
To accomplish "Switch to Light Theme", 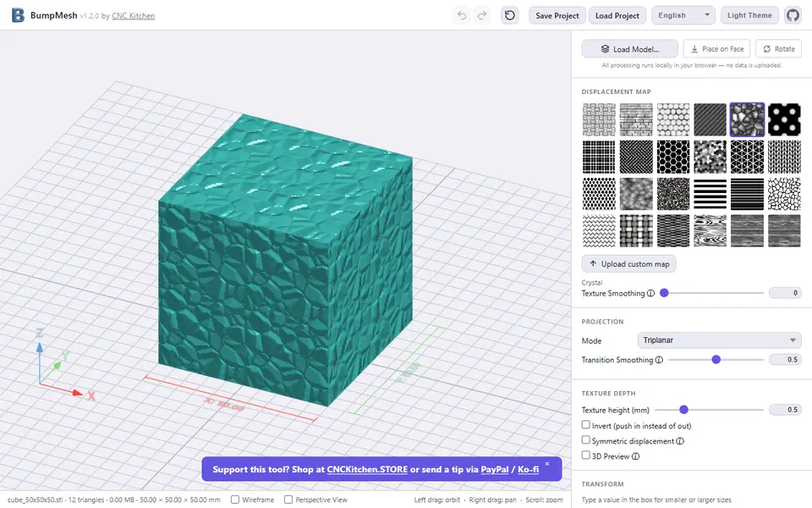I will [749, 15].
